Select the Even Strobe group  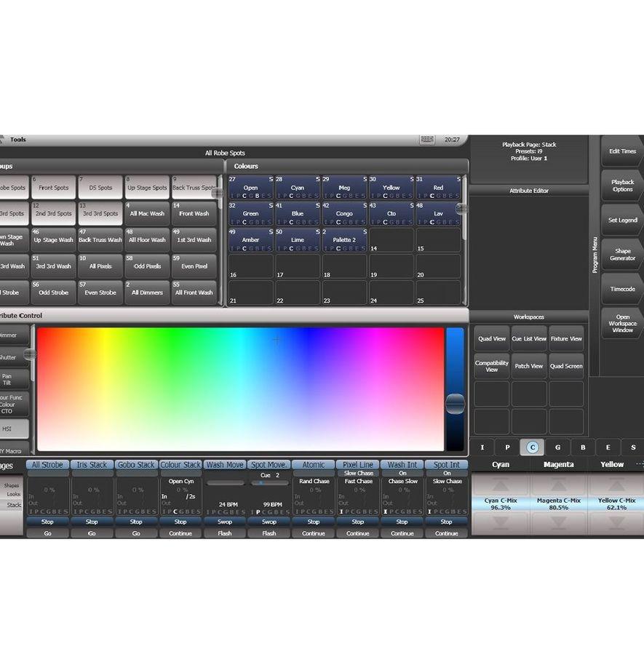pyautogui.click(x=100, y=292)
